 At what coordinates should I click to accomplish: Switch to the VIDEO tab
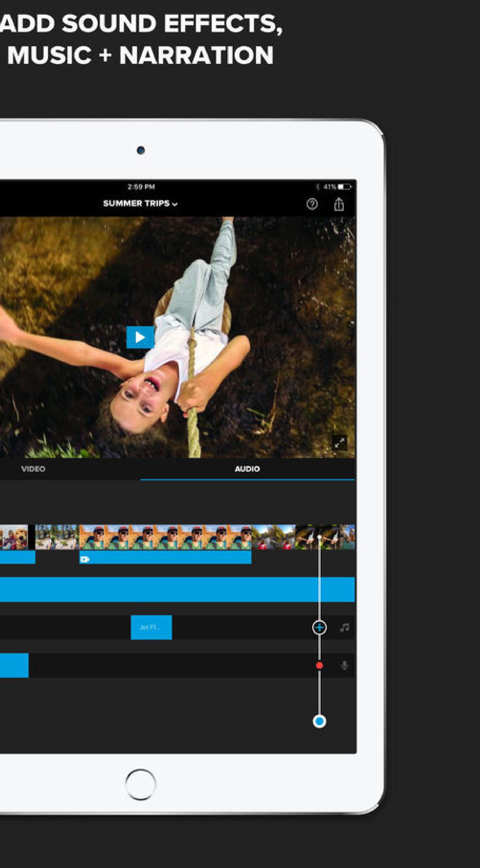click(x=33, y=469)
